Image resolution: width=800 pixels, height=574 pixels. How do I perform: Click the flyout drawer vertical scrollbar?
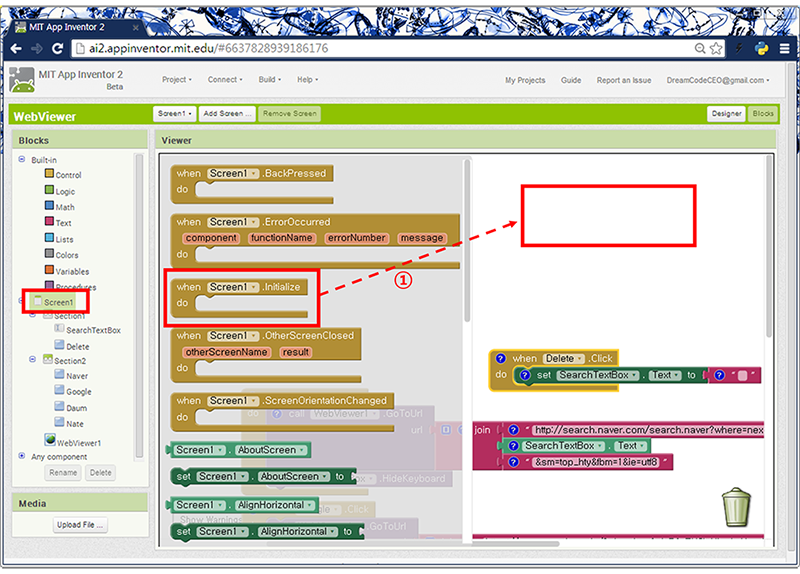point(466,240)
